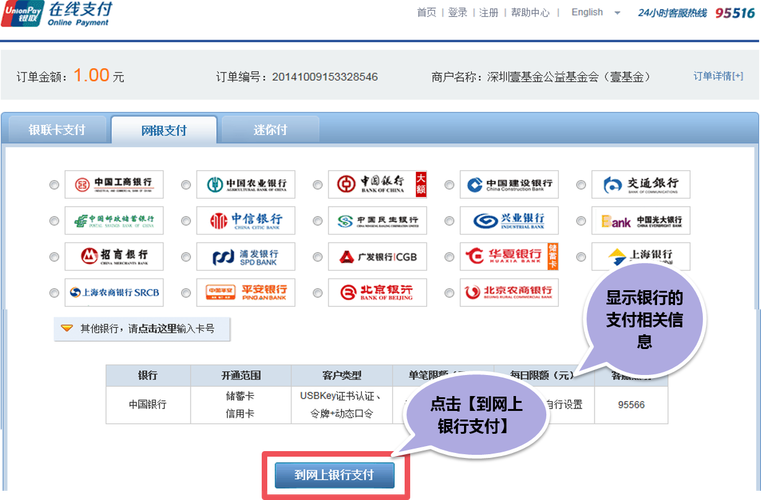This screenshot has width=761, height=500.
Task: Click the China Construction Bank logo
Action: click(x=509, y=184)
